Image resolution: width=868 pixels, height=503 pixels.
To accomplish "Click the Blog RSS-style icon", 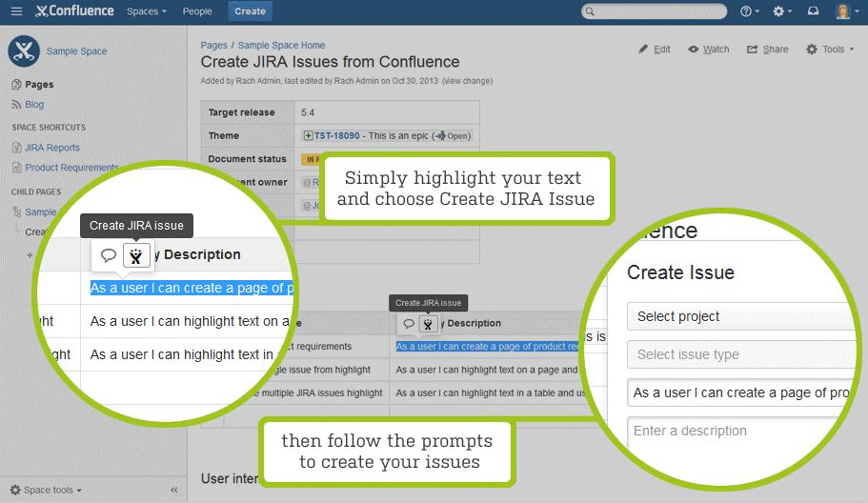I will [16, 104].
